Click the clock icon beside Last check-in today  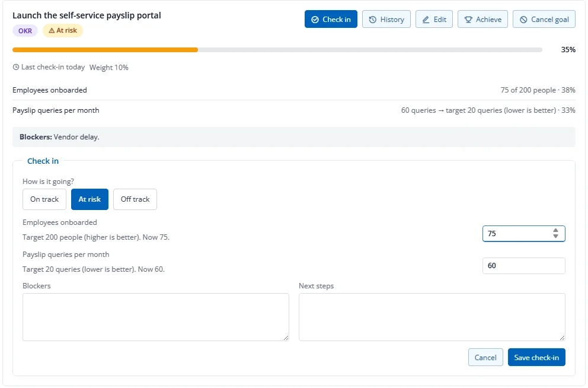click(x=16, y=67)
